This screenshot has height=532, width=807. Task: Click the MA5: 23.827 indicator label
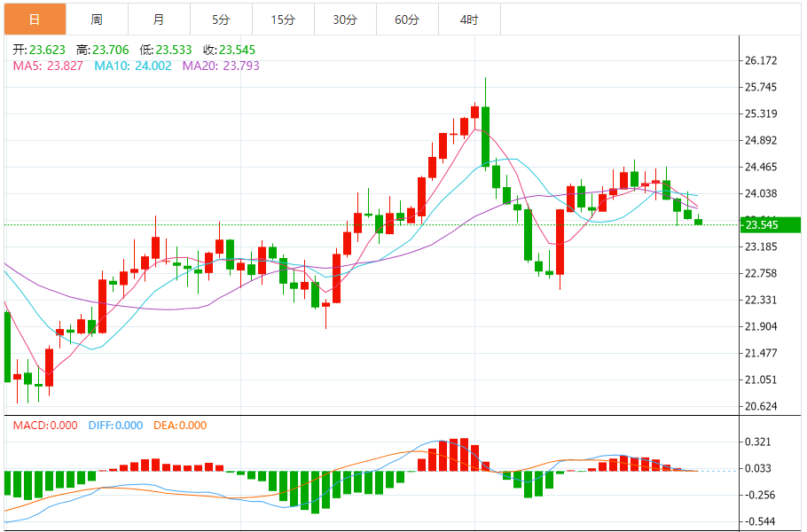tap(48, 66)
